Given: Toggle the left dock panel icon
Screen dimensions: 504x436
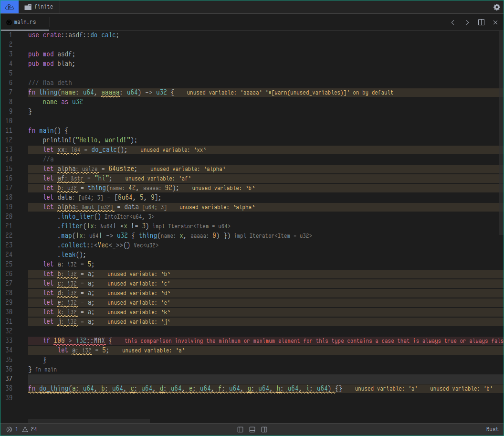Looking at the screenshot, I should (240, 430).
